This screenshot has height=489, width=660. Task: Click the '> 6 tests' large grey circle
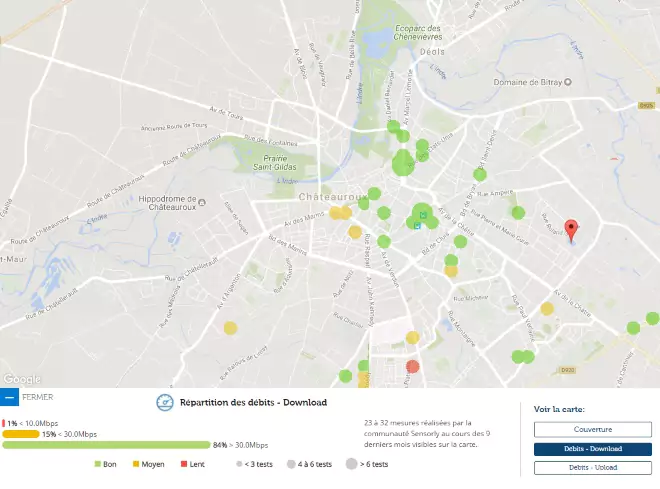pos(351,464)
